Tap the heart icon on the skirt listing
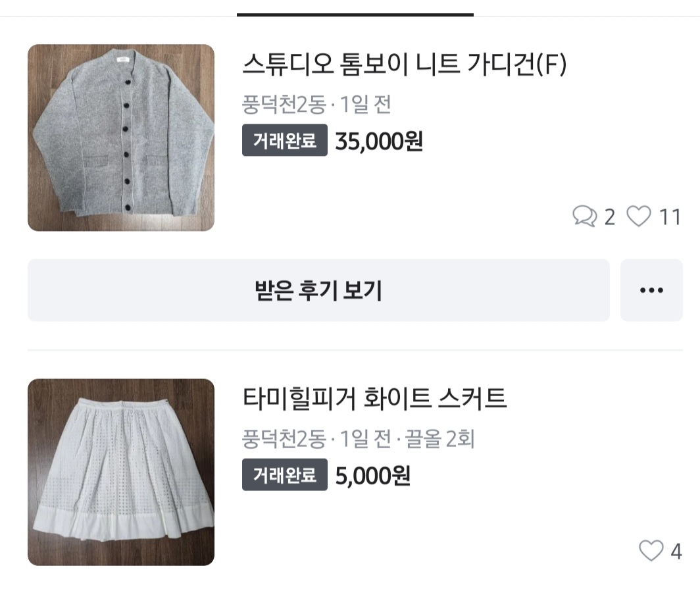Screen dimensions: 700x589 tap(651, 551)
